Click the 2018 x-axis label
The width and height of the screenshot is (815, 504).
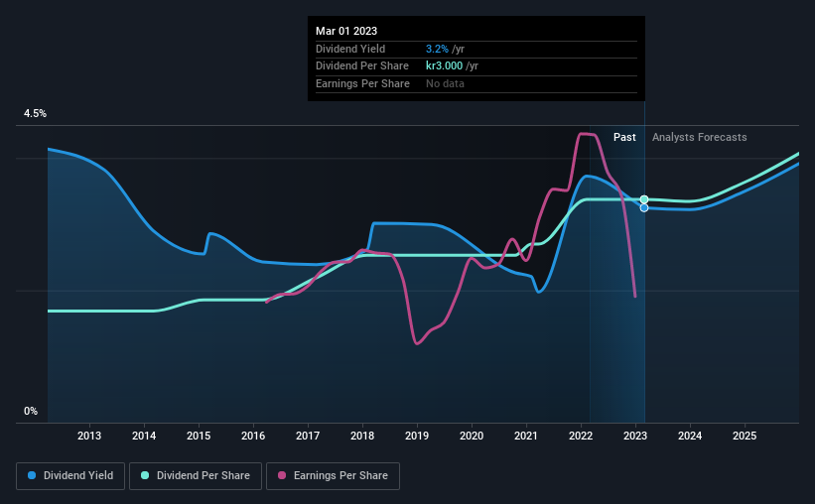pos(362,436)
